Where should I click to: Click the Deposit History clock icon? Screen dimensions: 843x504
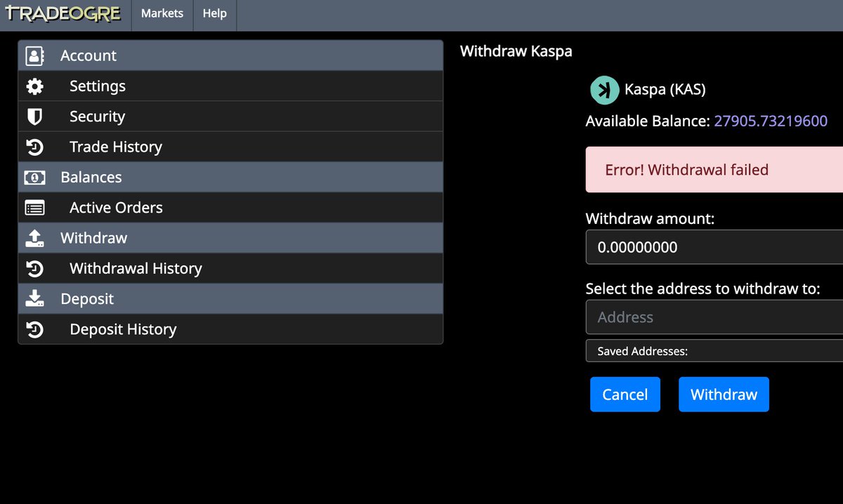34,329
